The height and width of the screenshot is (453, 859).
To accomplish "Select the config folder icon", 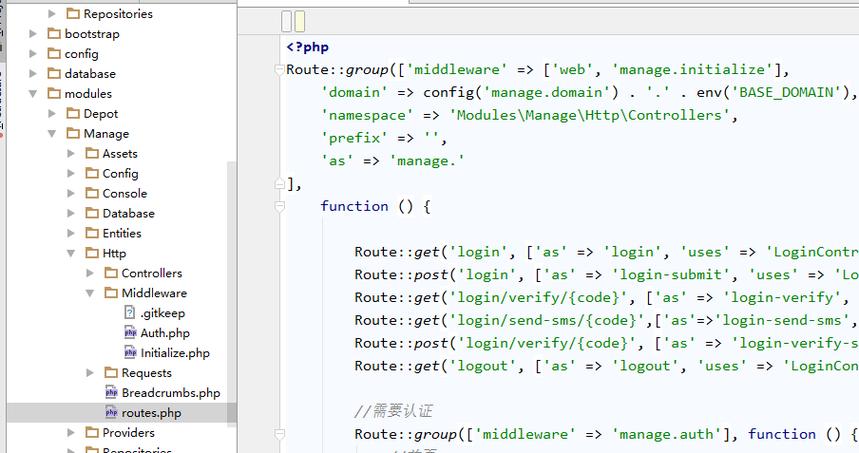I will (x=54, y=53).
